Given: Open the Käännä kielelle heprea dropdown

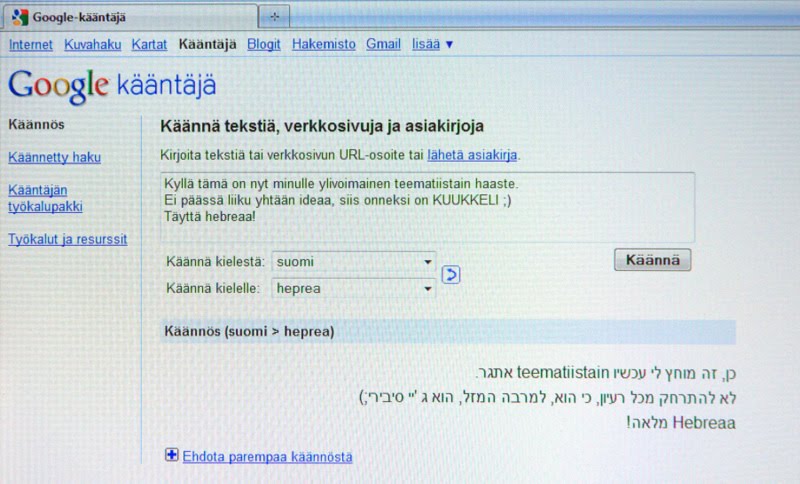Looking at the screenshot, I should point(354,288).
